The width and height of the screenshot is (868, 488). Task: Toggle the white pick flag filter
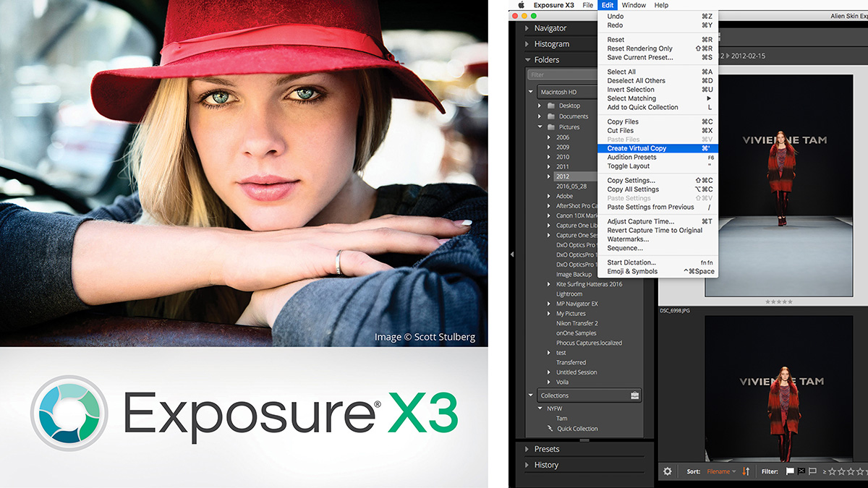pyautogui.click(x=788, y=471)
